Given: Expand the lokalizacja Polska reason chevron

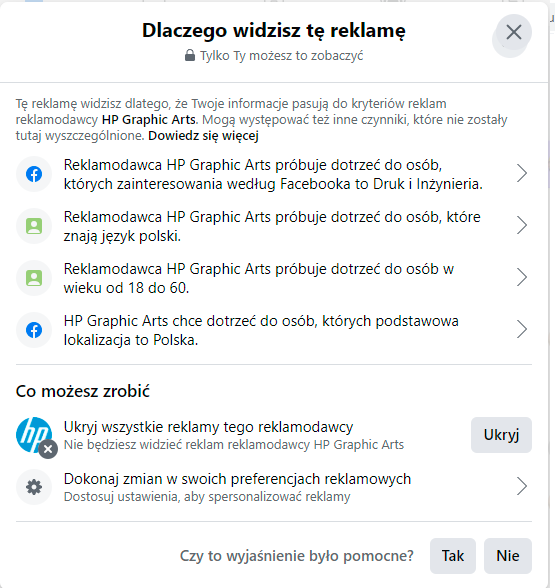Looking at the screenshot, I should 522,329.
